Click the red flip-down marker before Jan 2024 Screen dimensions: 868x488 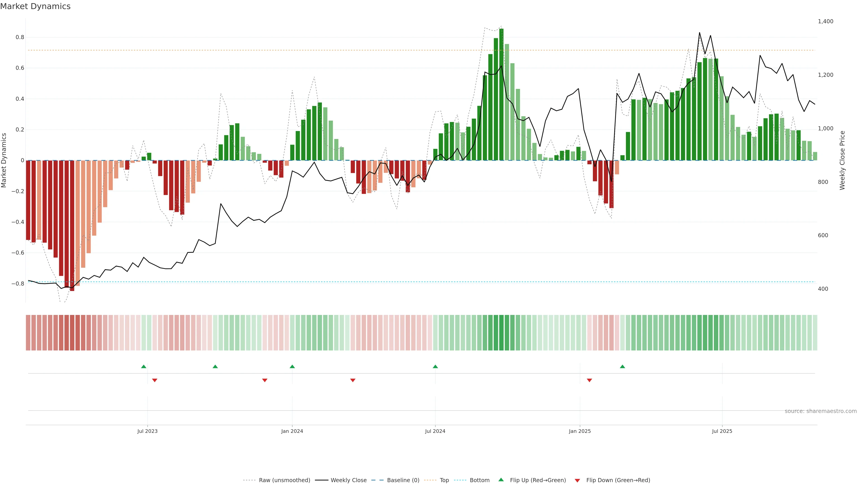(x=264, y=380)
